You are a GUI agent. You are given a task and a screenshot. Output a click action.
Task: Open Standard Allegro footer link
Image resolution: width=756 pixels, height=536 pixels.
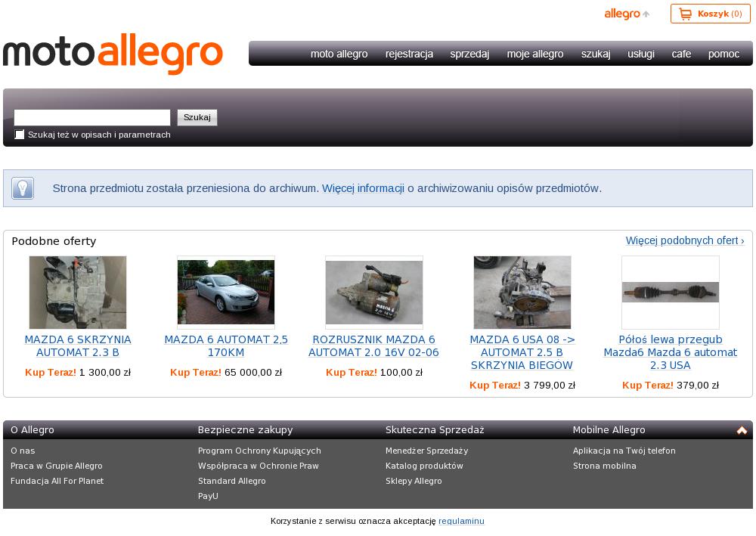click(232, 481)
